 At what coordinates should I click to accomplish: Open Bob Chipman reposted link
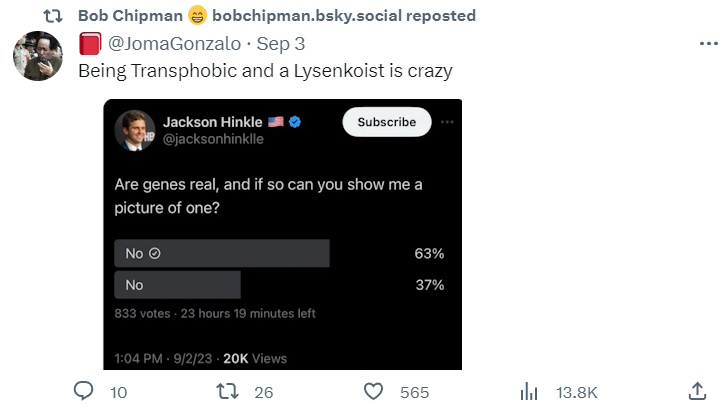pyautogui.click(x=276, y=16)
